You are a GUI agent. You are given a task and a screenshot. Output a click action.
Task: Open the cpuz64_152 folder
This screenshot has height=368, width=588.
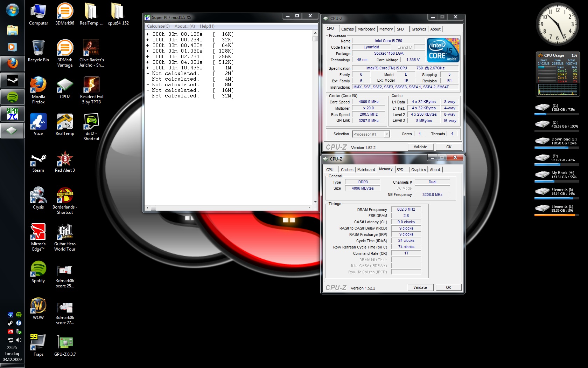[x=118, y=15]
